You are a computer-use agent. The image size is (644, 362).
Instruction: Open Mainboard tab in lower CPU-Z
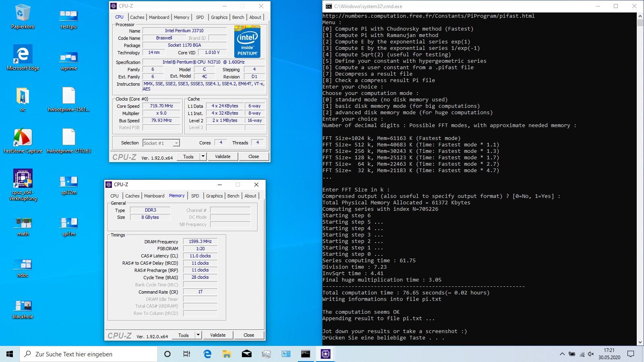tap(154, 196)
